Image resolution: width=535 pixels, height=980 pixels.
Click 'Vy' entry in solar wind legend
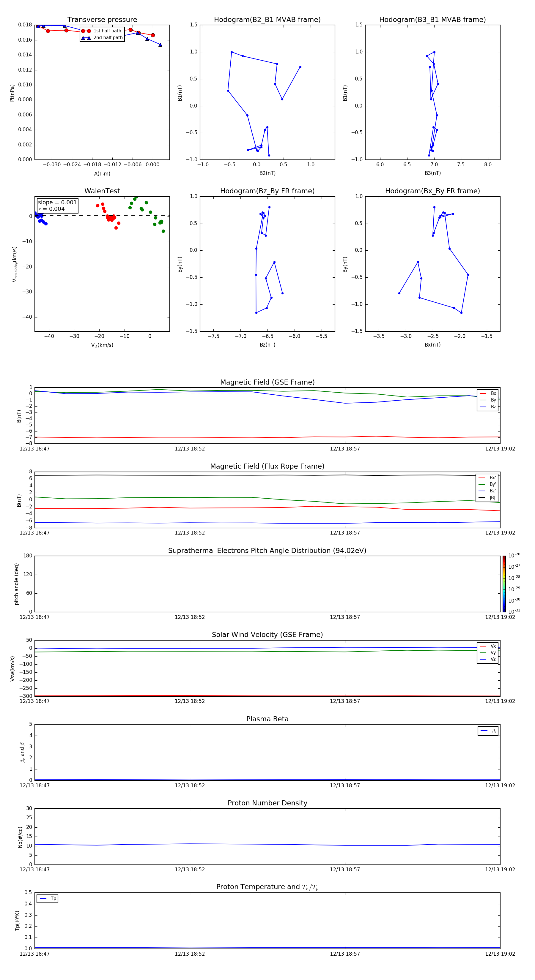point(488,652)
